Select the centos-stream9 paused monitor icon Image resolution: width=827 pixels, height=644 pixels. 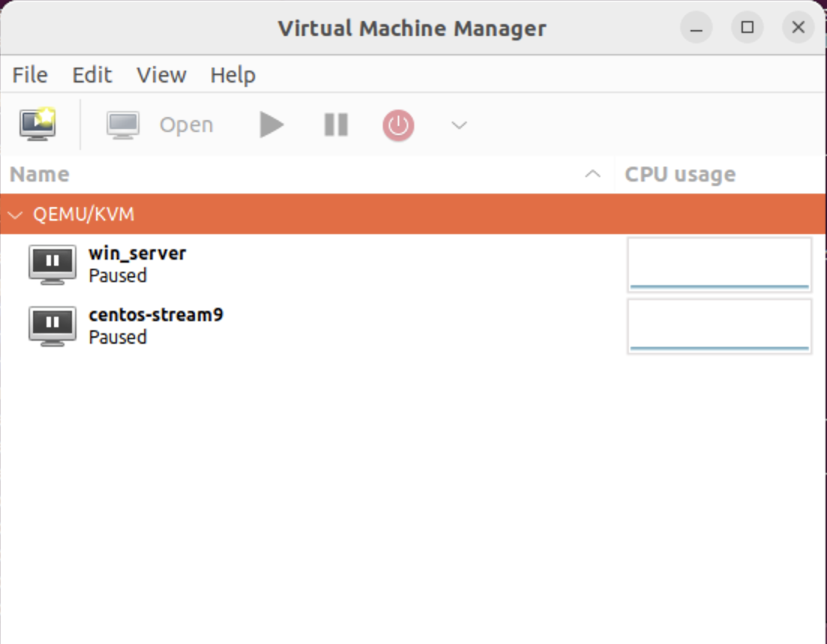pos(53,327)
